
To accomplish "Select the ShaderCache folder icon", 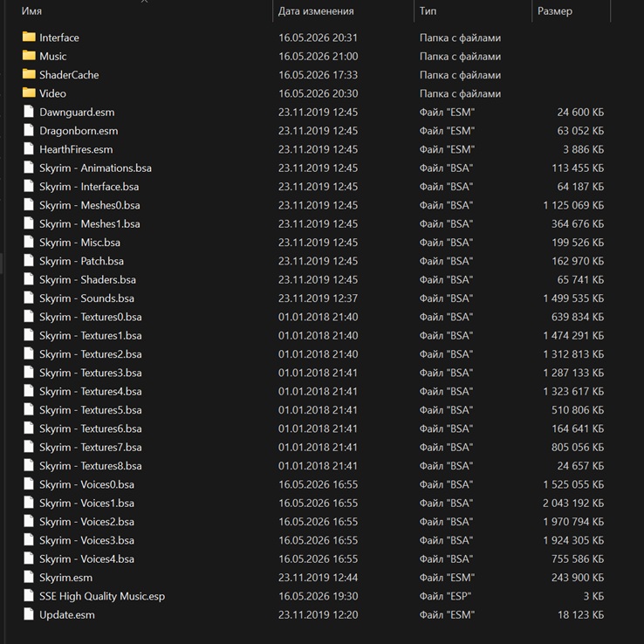I will (29, 74).
